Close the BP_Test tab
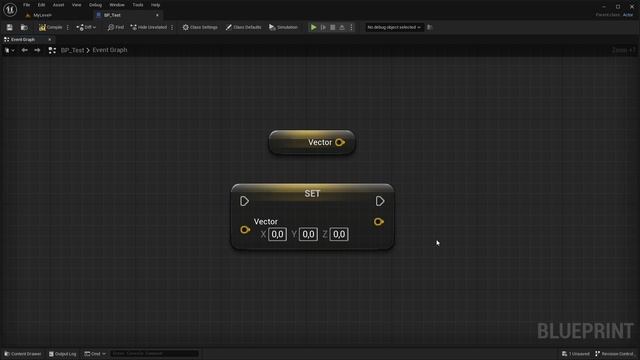Image resolution: width=640 pixels, height=360 pixels. pyautogui.click(x=157, y=15)
